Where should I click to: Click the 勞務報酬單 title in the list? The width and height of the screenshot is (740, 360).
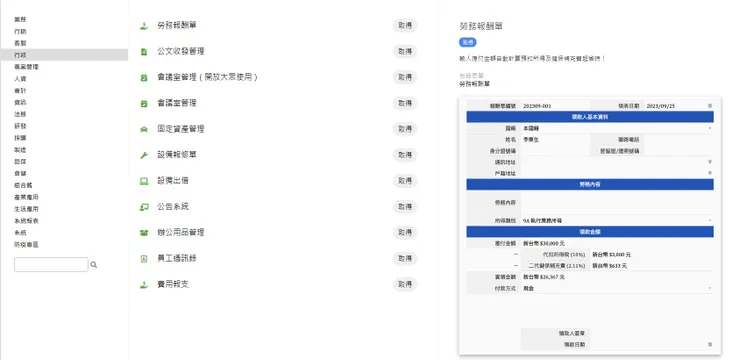177,25
